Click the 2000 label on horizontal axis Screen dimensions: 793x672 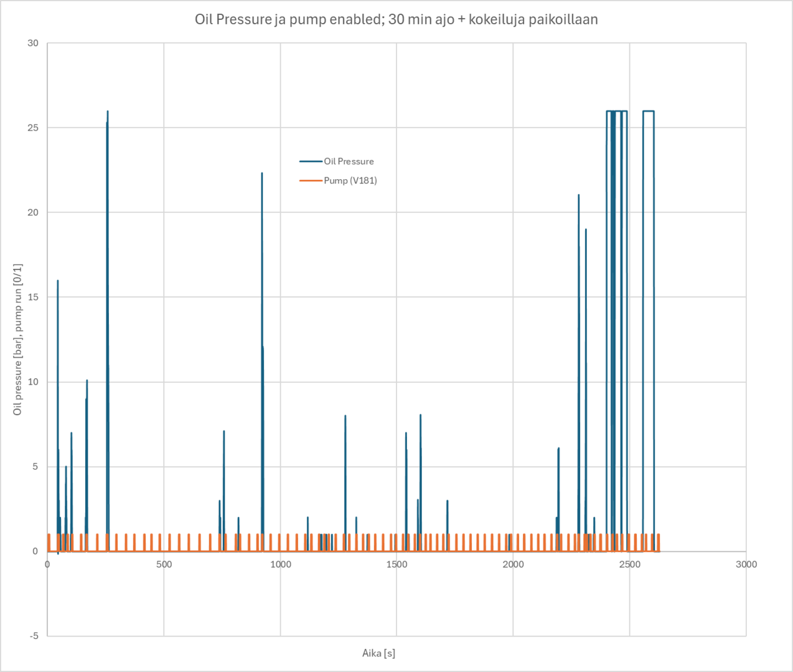513,564
